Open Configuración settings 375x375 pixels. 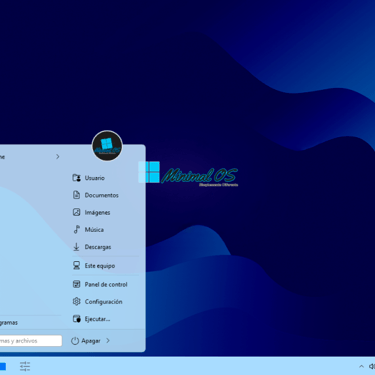coord(105,302)
